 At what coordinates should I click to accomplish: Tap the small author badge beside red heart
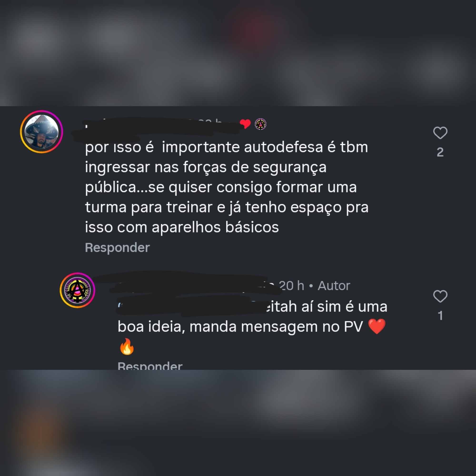(260, 124)
